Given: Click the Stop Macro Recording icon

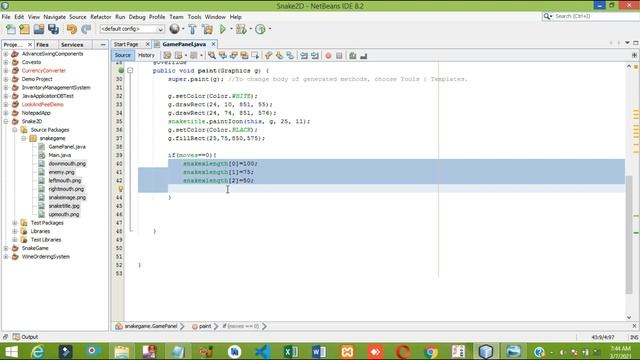Looking at the screenshot, I should coord(339,56).
